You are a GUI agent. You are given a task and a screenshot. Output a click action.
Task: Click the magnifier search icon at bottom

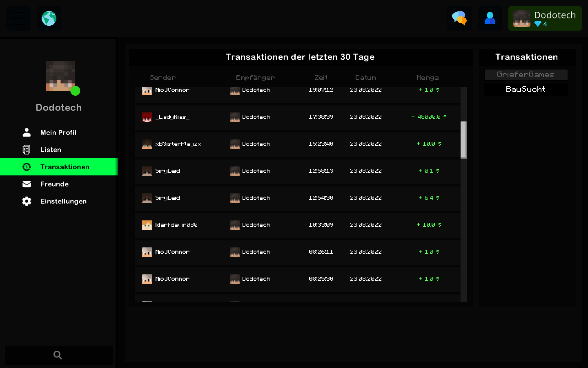58,355
